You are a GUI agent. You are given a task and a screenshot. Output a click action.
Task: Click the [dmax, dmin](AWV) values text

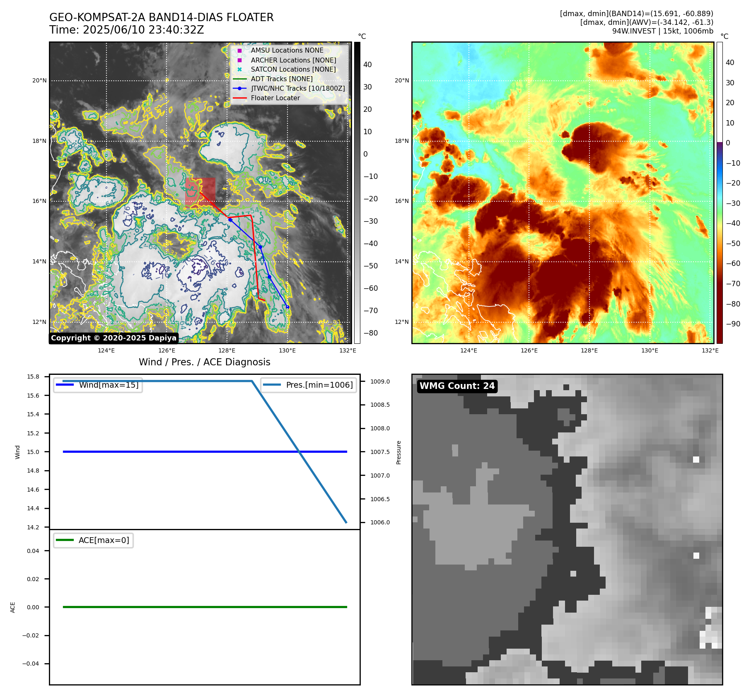pos(647,22)
